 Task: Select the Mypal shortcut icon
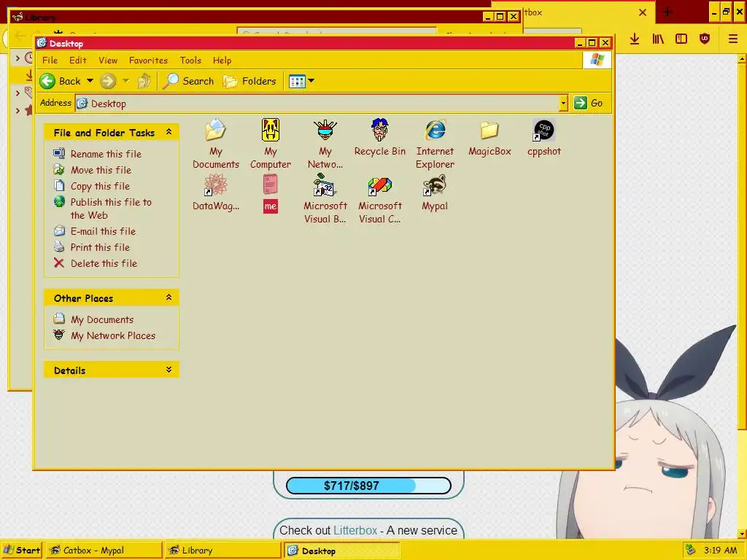[435, 192]
